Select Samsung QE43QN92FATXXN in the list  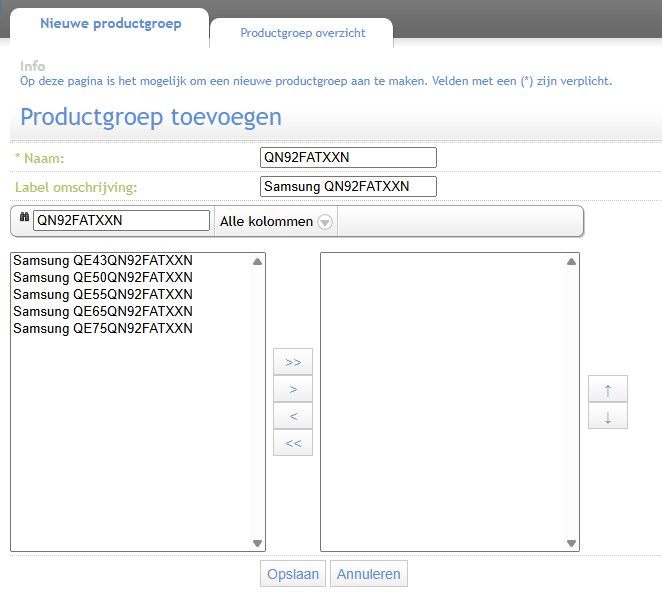pyautogui.click(x=103, y=261)
